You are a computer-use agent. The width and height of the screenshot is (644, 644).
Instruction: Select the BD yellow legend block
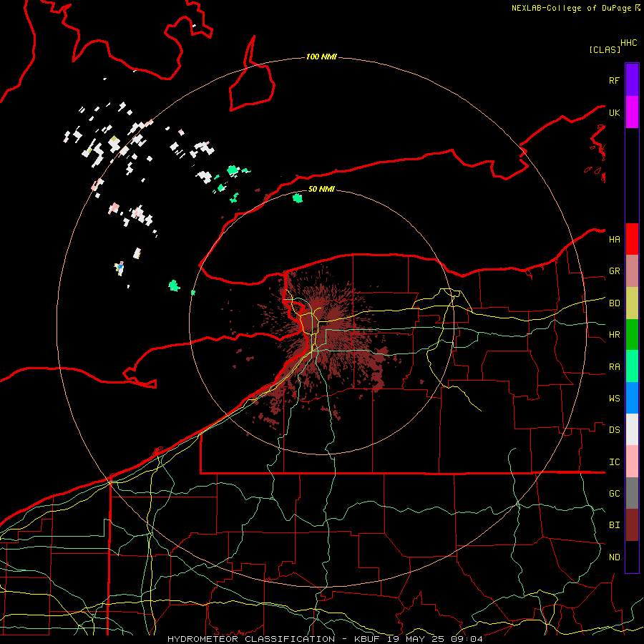point(632,303)
